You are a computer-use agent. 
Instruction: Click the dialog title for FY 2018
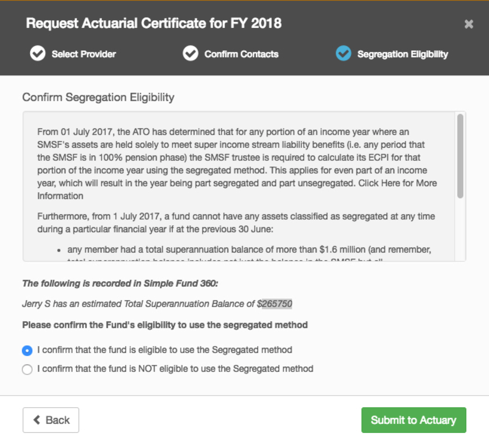154,23
